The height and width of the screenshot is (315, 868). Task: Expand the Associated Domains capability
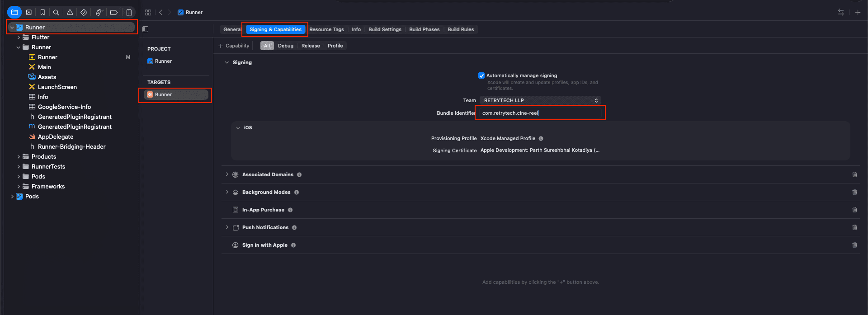pyautogui.click(x=227, y=174)
